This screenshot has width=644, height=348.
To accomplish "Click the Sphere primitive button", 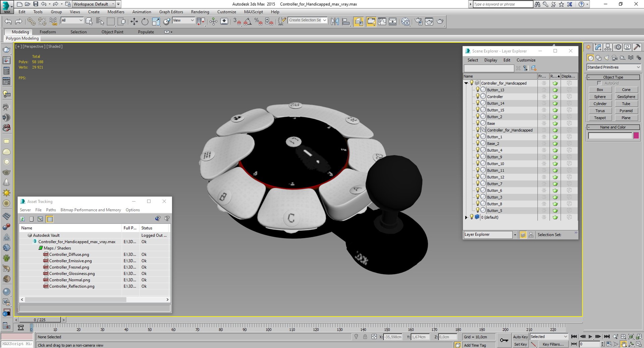I will coord(600,97).
